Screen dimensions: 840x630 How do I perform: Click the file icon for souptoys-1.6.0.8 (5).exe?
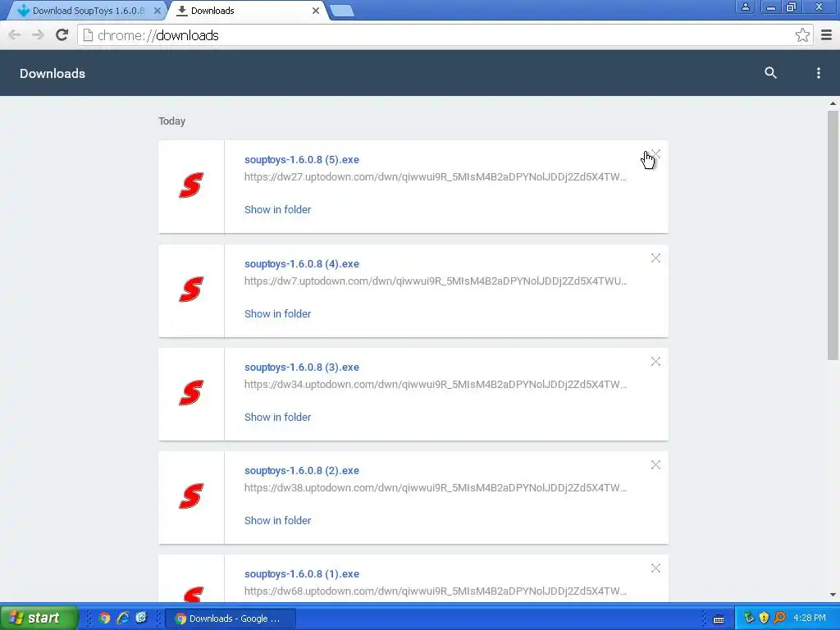[191, 185]
